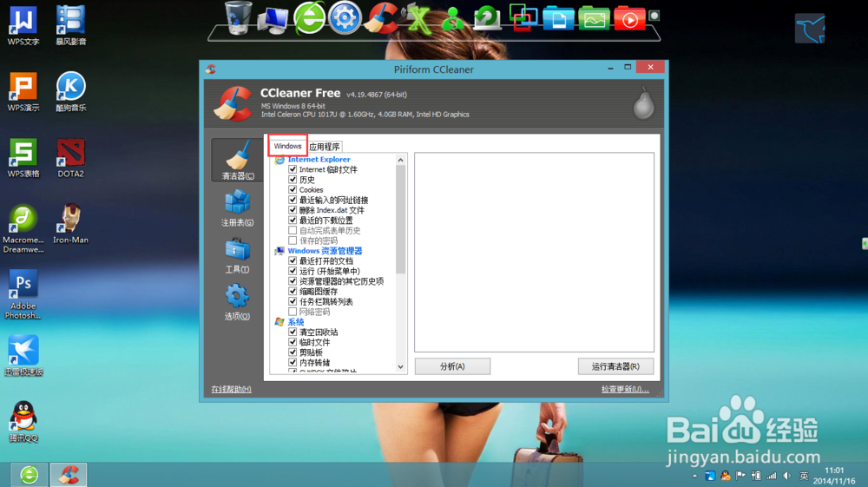Open the blue bird widget on desktop
Image resolution: width=868 pixels, height=487 pixels.
pos(810,29)
